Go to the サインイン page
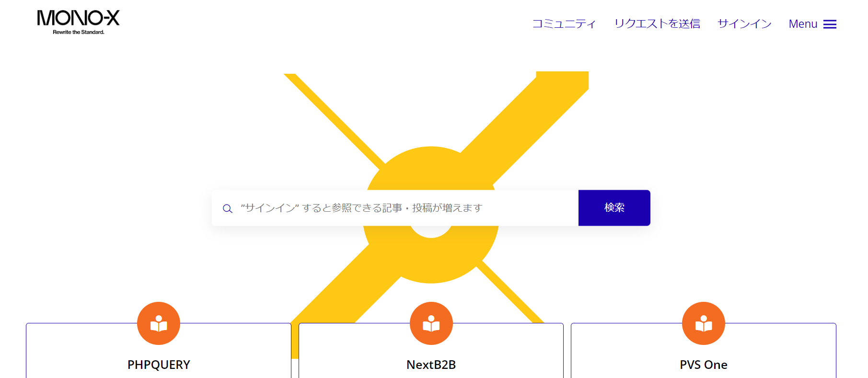 tap(744, 24)
